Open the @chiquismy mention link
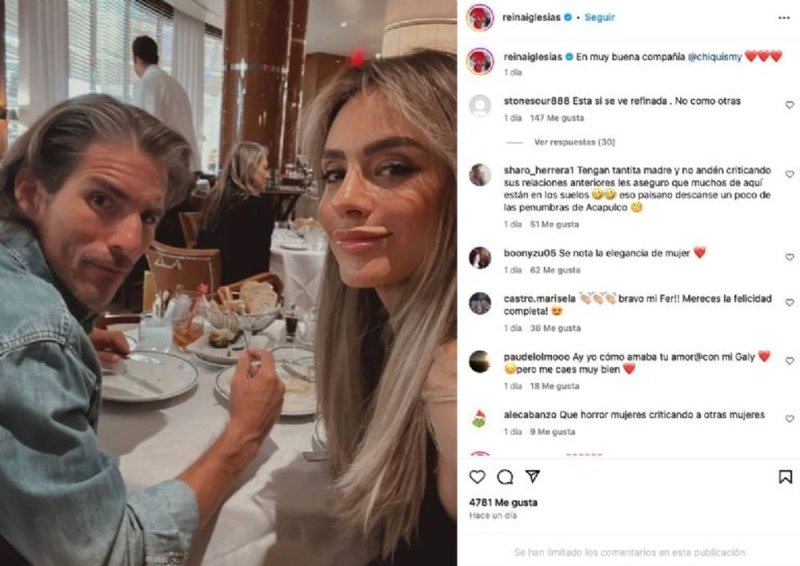Viewport: 800px width, 566px height. point(714,57)
